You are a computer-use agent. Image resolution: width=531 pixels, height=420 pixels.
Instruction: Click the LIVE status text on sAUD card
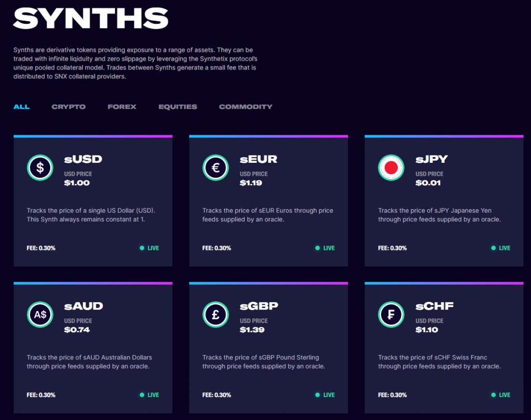(153, 395)
